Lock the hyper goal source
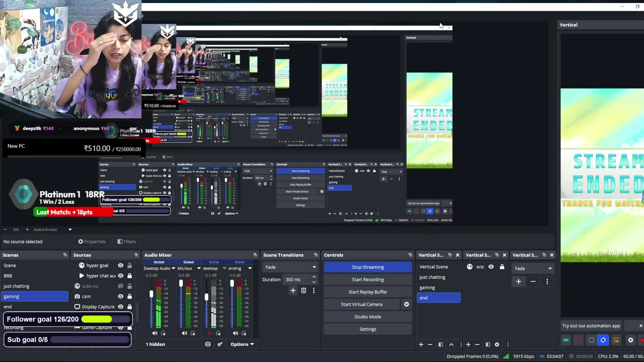 [x=129, y=265]
